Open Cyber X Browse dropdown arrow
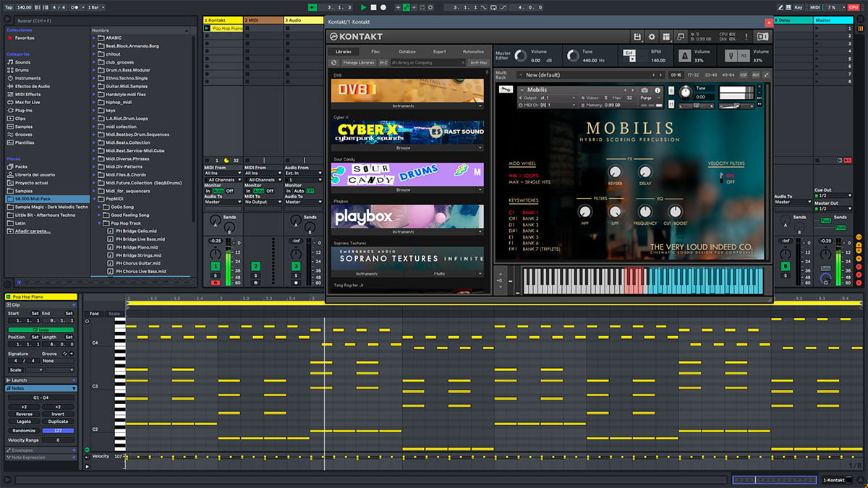The image size is (868, 488). point(480,147)
